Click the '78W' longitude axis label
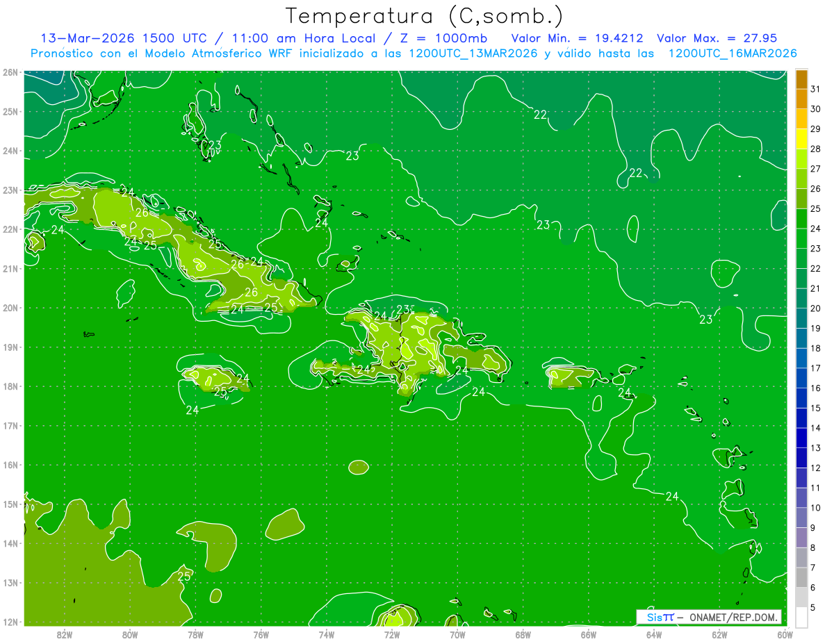834x644 pixels. click(x=195, y=634)
